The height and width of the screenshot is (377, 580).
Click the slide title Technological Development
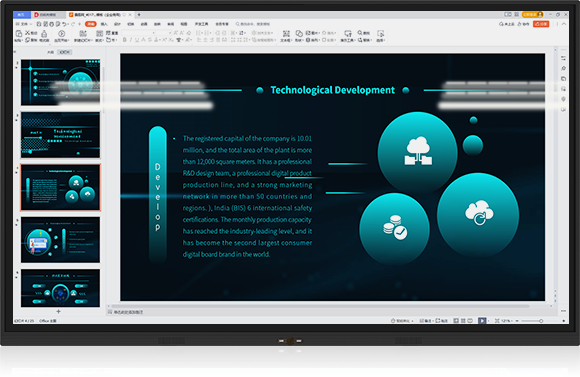(x=333, y=90)
